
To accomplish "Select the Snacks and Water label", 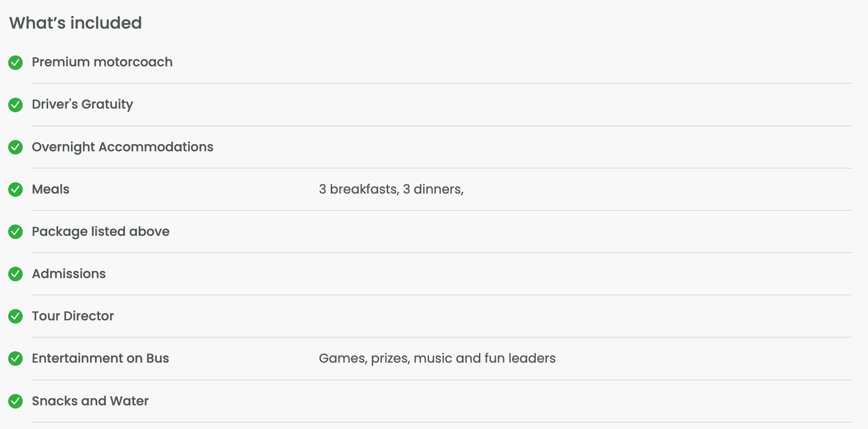I will pos(90,401).
